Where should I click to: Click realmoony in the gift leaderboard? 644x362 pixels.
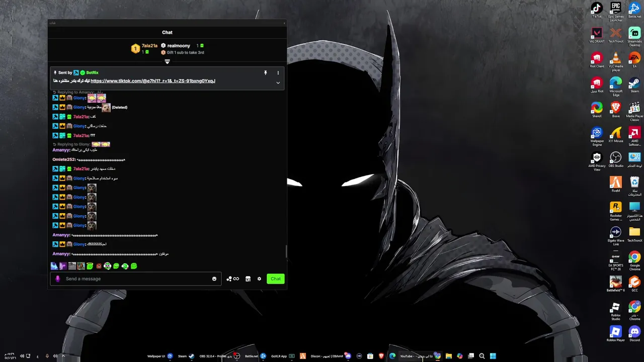coord(179,46)
